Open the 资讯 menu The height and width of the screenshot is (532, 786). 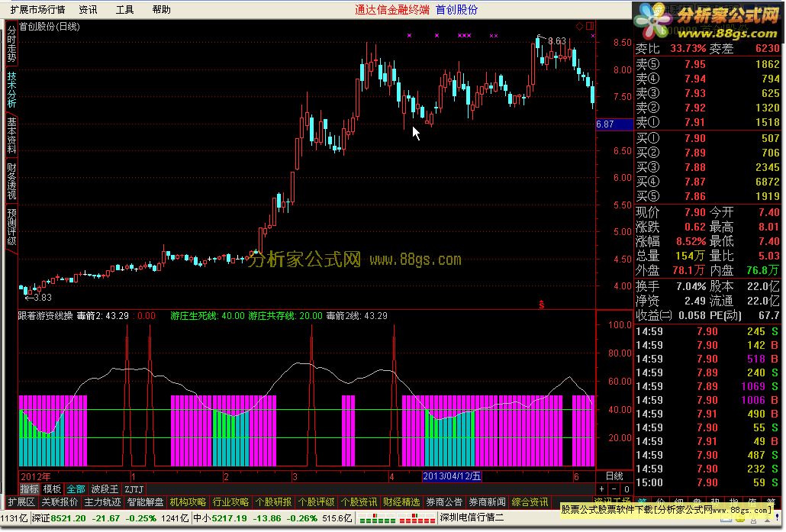88,9
